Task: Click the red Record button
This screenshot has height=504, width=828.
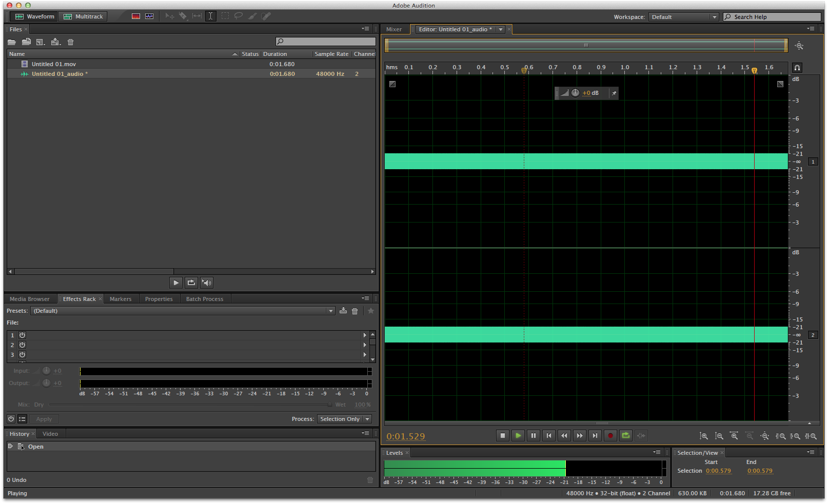Action: pyautogui.click(x=610, y=436)
